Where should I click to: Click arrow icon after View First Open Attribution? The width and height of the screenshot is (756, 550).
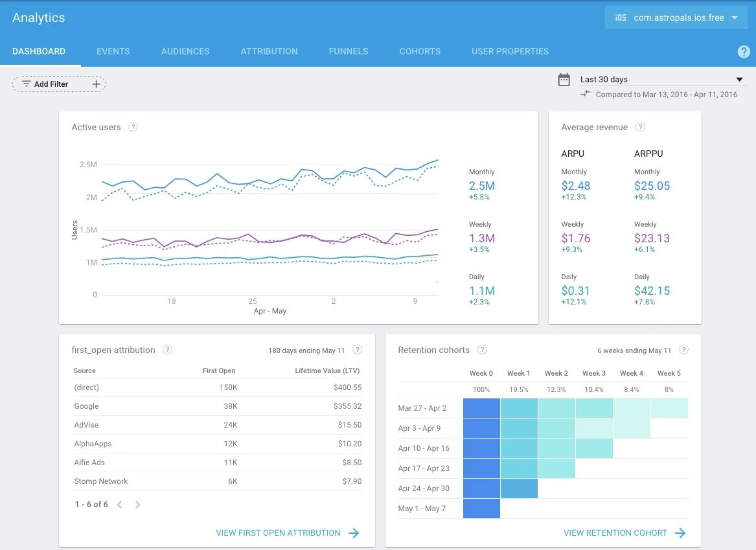(354, 533)
